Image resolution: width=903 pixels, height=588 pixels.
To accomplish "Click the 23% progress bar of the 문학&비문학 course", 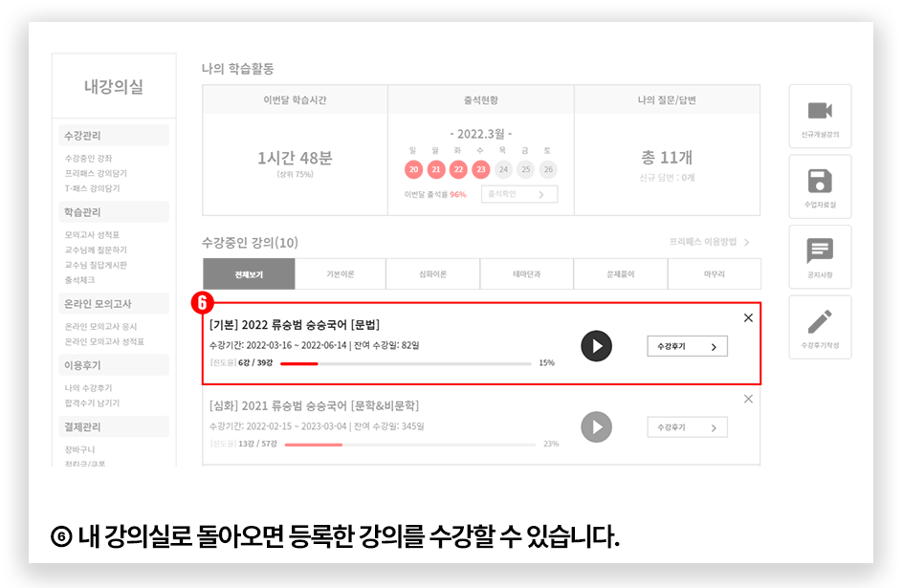I will pyautogui.click(x=410, y=445).
